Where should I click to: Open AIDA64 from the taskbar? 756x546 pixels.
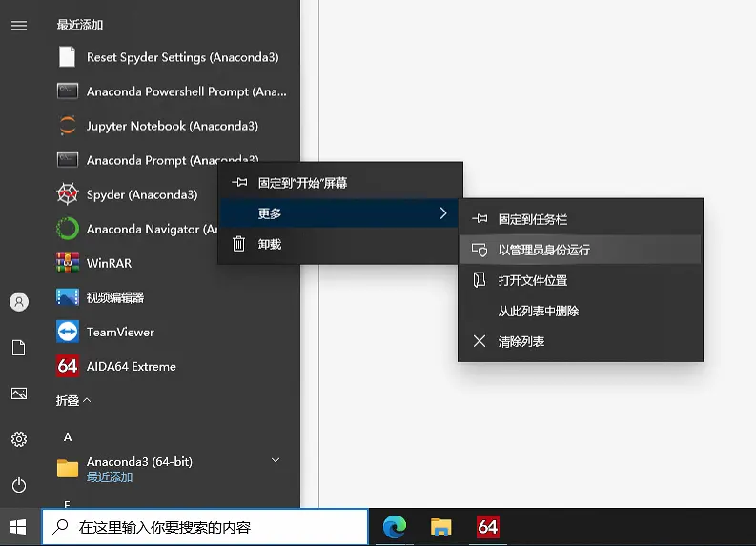coord(487,527)
